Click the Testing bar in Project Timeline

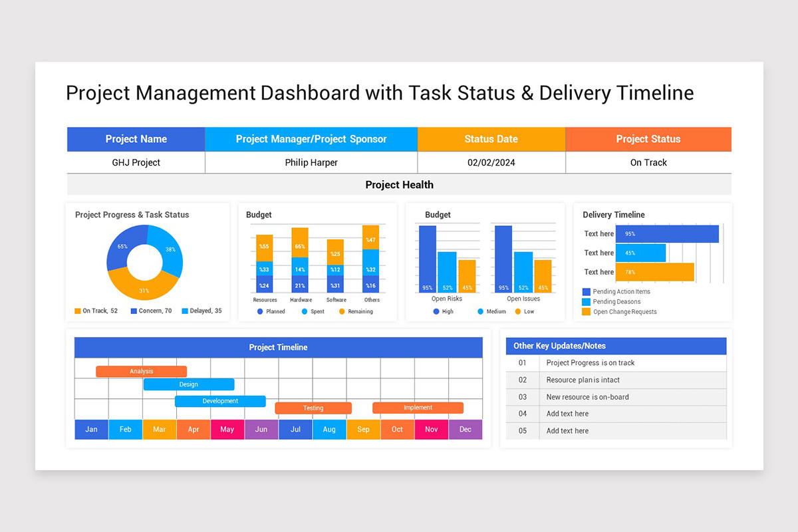[x=313, y=408]
